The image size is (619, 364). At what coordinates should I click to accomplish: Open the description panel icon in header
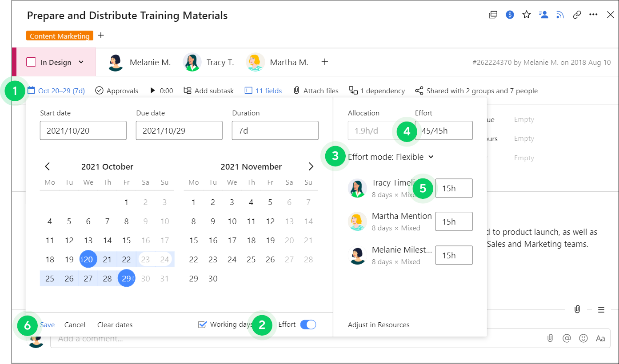tap(493, 15)
